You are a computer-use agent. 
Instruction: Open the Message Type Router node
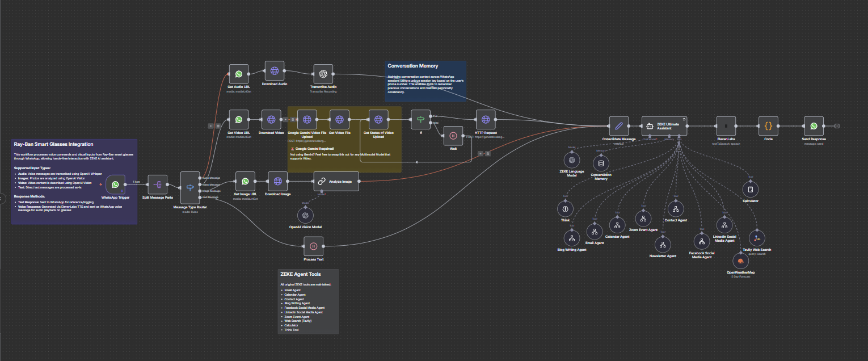[191, 188]
